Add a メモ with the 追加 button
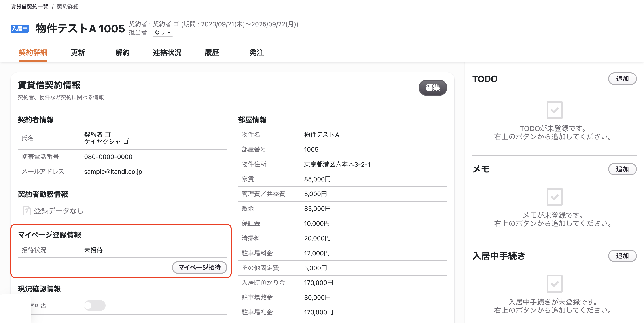The height and width of the screenshot is (323, 644). coord(622,169)
